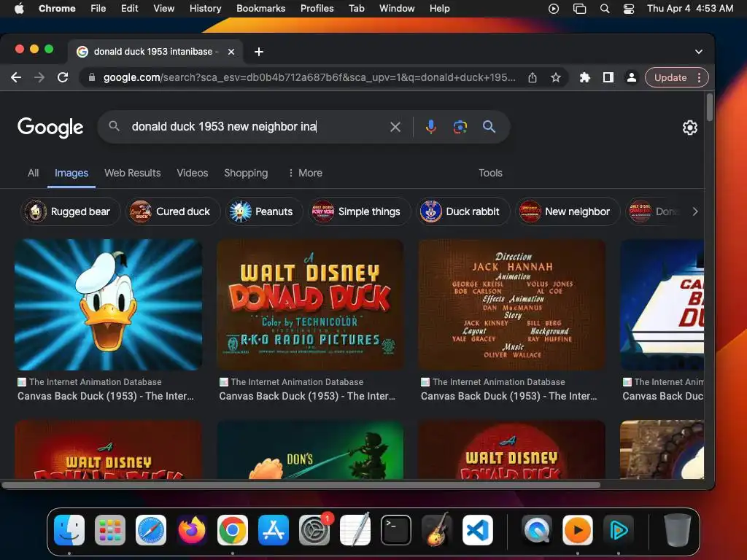Screen dimensions: 747x560
Task: Select the Rugged bear suggestion chip
Action: click(70, 211)
